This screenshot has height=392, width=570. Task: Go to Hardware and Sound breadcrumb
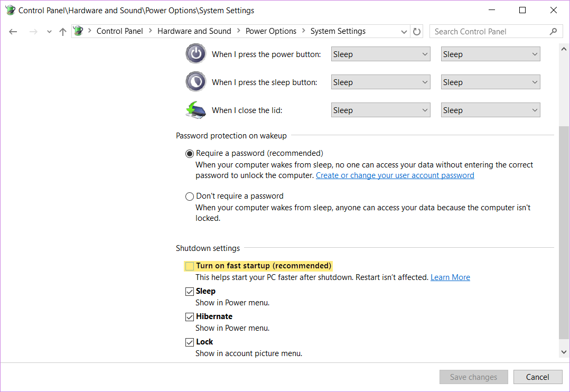(x=194, y=31)
